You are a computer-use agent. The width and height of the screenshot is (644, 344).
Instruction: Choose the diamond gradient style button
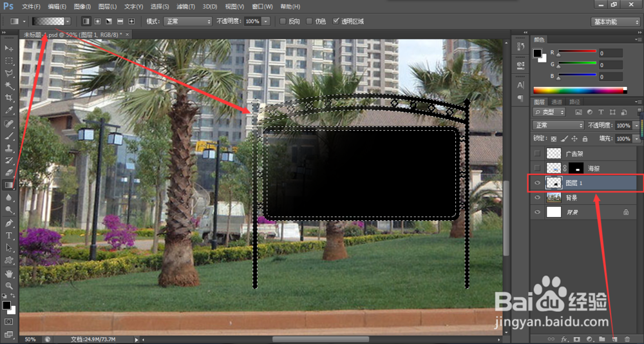(x=131, y=21)
